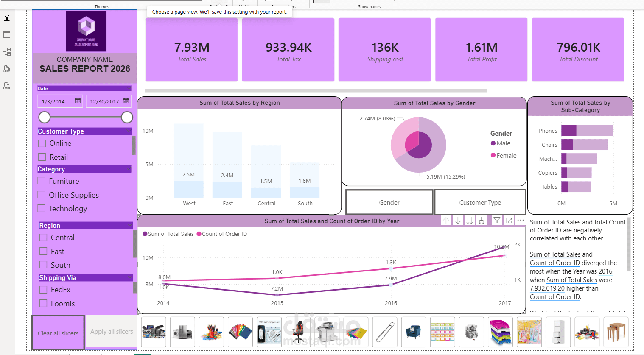
Task: Turn on drill down single-arrow icon
Action: point(458,221)
